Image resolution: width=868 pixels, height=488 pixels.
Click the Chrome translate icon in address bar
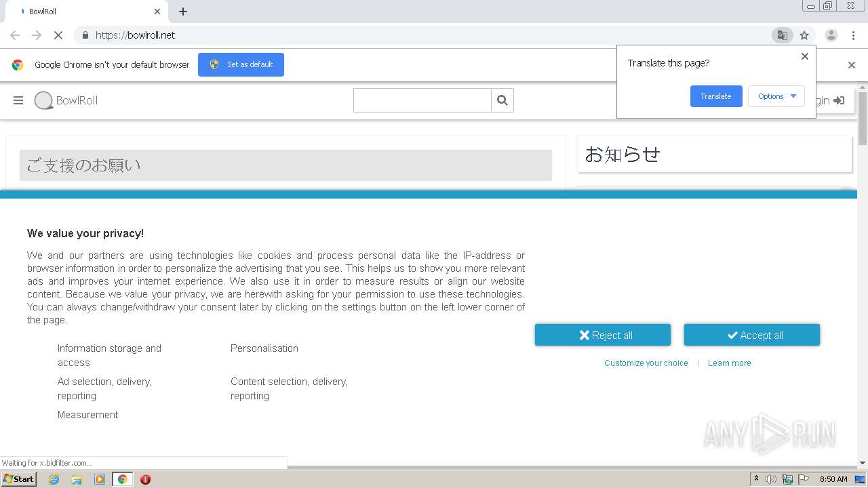click(782, 35)
